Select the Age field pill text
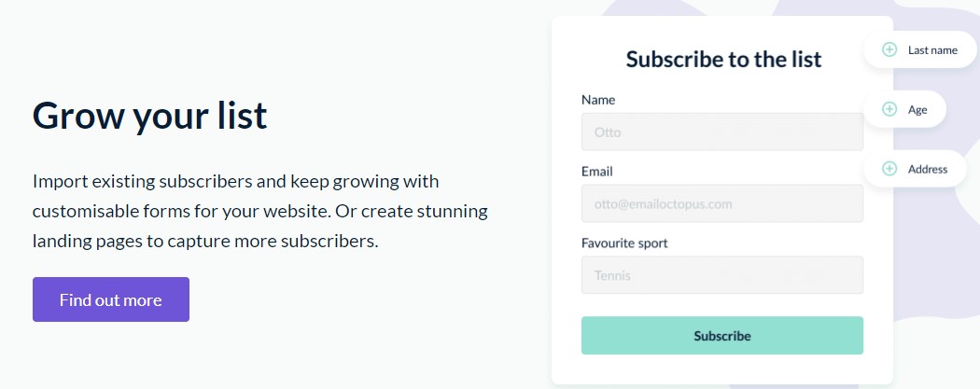This screenshot has width=980, height=389. tap(917, 110)
